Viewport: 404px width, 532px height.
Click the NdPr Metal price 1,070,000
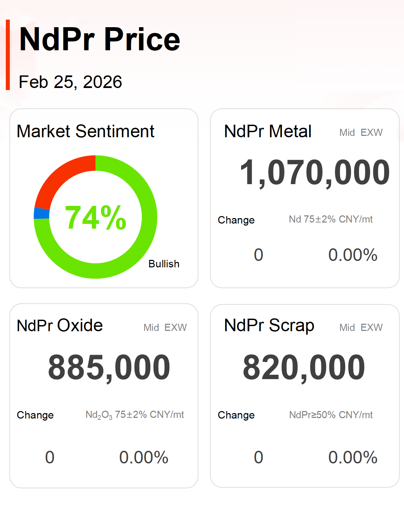click(x=315, y=173)
